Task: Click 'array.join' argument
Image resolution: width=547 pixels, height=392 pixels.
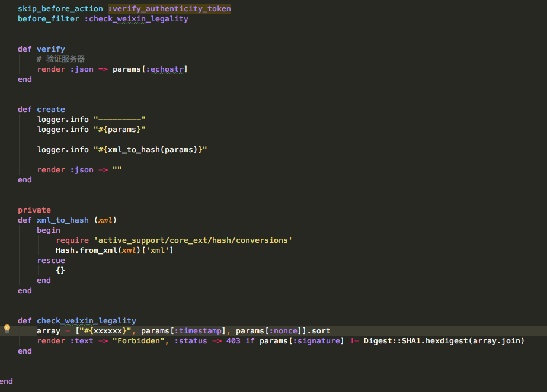Action: click(x=497, y=341)
